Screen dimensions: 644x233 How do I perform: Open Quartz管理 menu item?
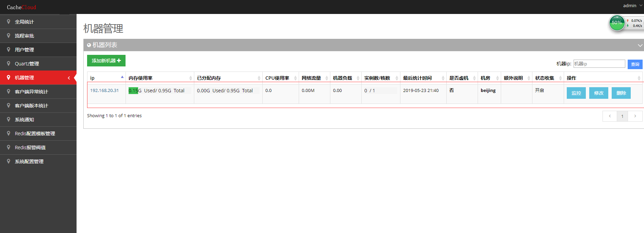click(38, 64)
